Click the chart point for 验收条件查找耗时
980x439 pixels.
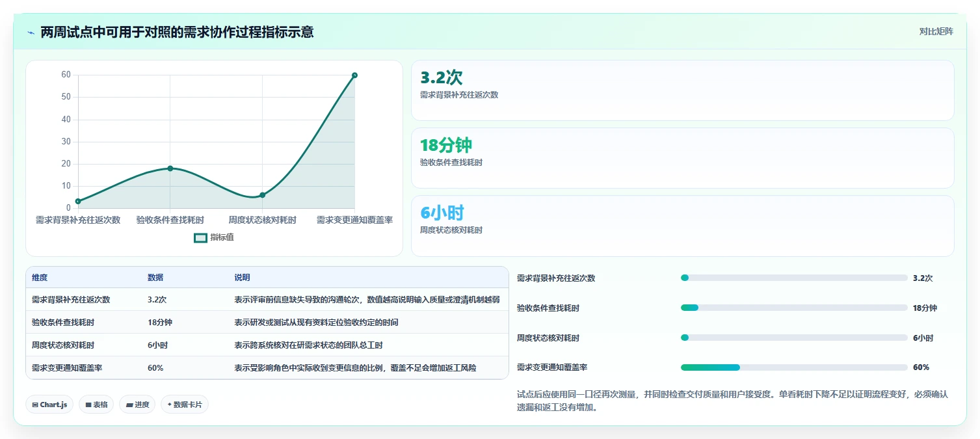170,168
